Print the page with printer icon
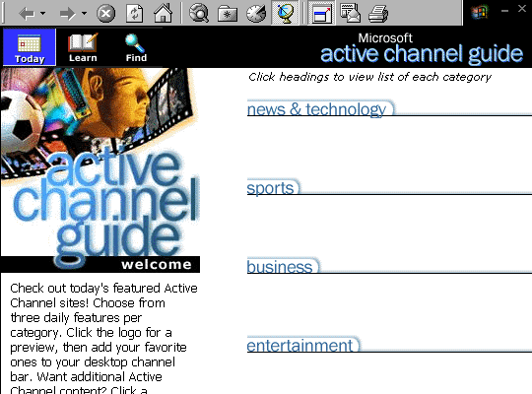This screenshot has height=394, width=532. (x=378, y=14)
